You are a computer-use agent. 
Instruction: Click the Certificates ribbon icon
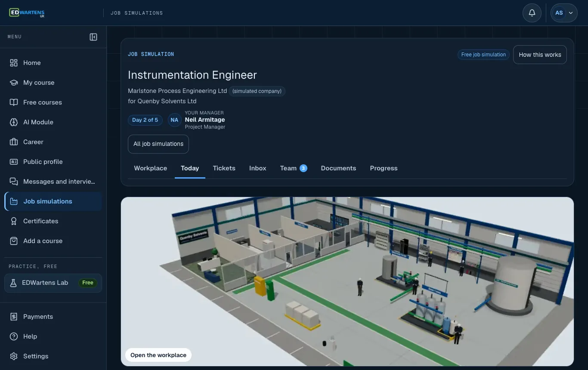(14, 221)
